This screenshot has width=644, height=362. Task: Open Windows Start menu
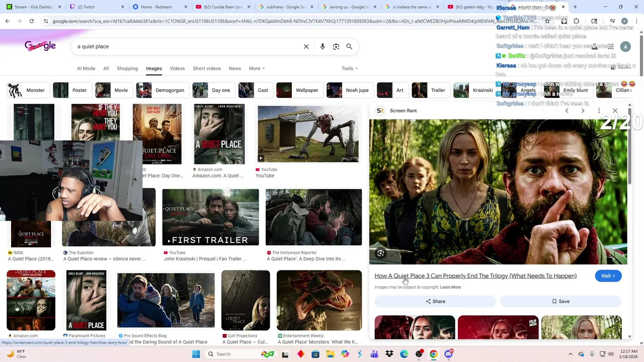[x=196, y=354]
